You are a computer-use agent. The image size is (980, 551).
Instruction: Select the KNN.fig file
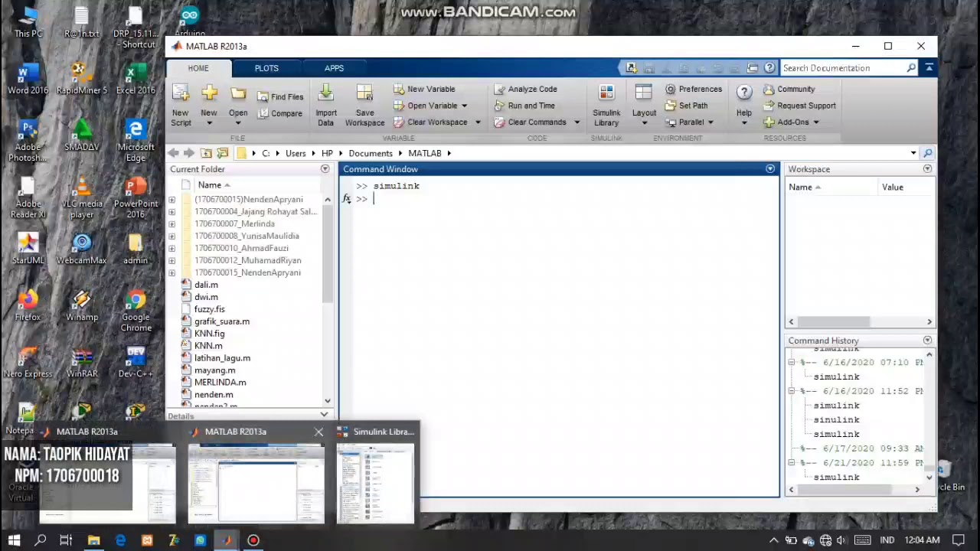[209, 334]
